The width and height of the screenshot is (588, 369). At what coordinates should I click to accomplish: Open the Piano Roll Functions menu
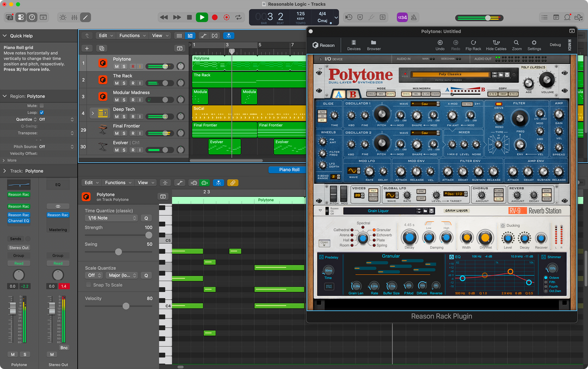coord(118,183)
